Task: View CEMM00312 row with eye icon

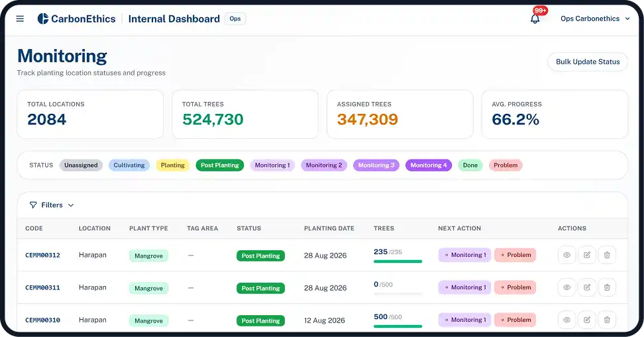Action: click(x=566, y=255)
